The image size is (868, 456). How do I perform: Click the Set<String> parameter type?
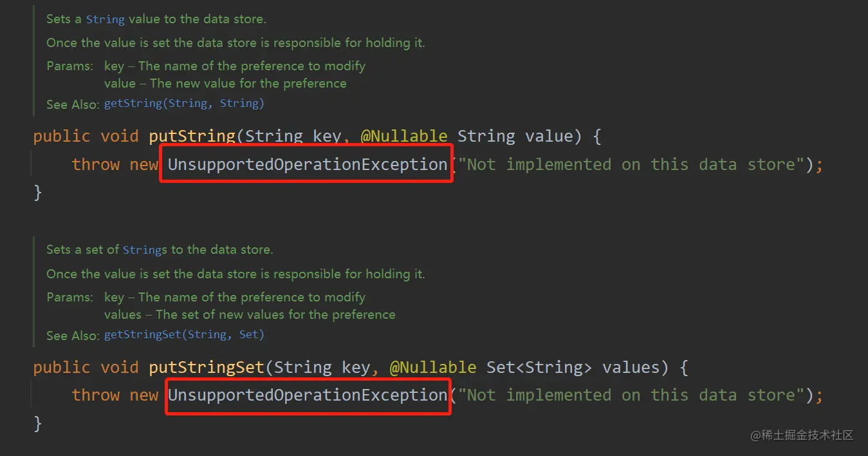click(539, 367)
